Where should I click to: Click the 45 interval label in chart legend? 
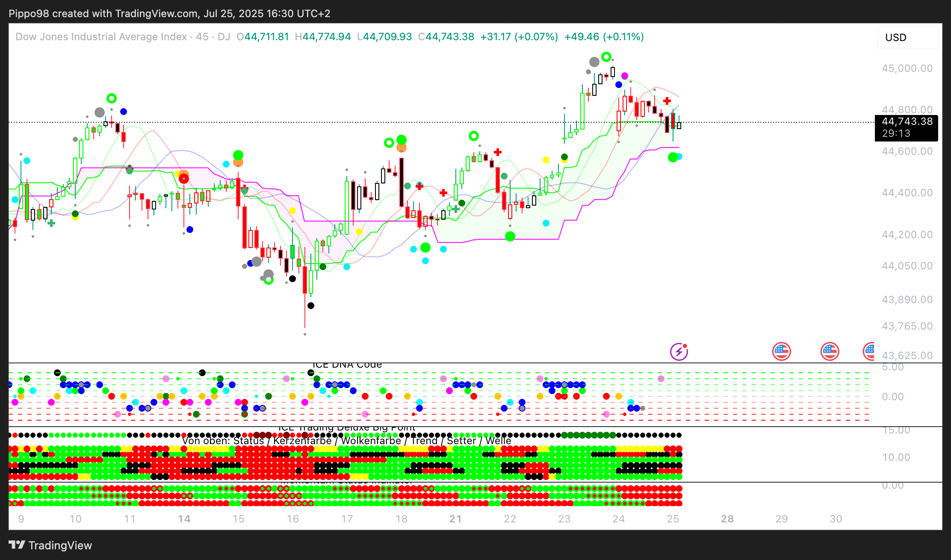[x=202, y=37]
